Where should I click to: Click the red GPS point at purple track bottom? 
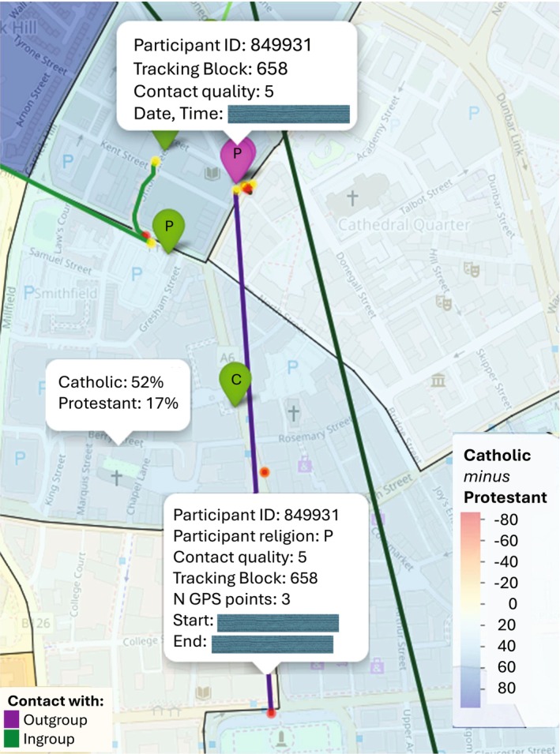pyautogui.click(x=271, y=713)
